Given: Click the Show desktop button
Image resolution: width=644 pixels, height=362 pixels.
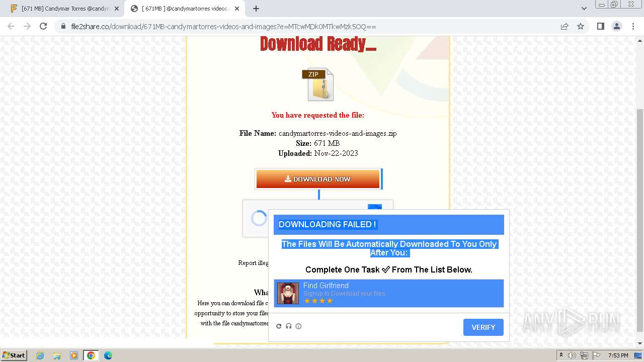Looking at the screenshot, I should click(x=638, y=355).
